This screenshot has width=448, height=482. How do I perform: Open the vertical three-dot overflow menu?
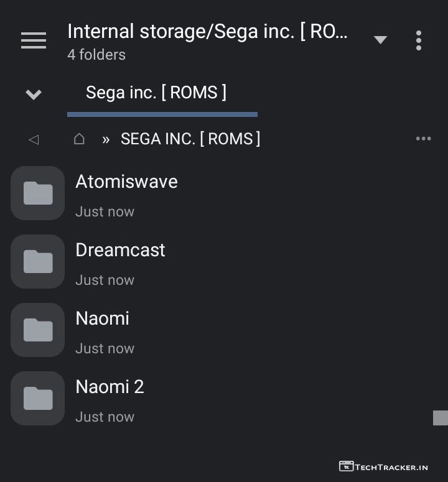(x=419, y=40)
